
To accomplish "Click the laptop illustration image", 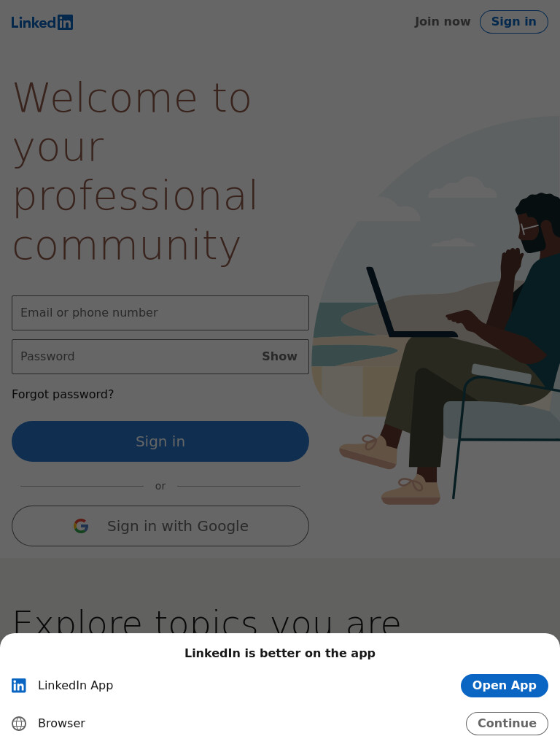I will point(436,309).
